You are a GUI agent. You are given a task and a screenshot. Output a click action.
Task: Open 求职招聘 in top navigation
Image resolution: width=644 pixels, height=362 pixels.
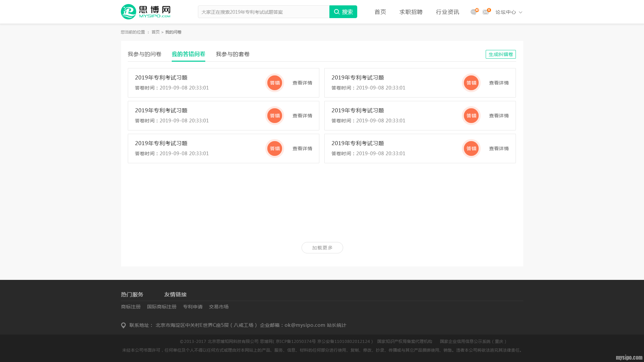(x=411, y=12)
